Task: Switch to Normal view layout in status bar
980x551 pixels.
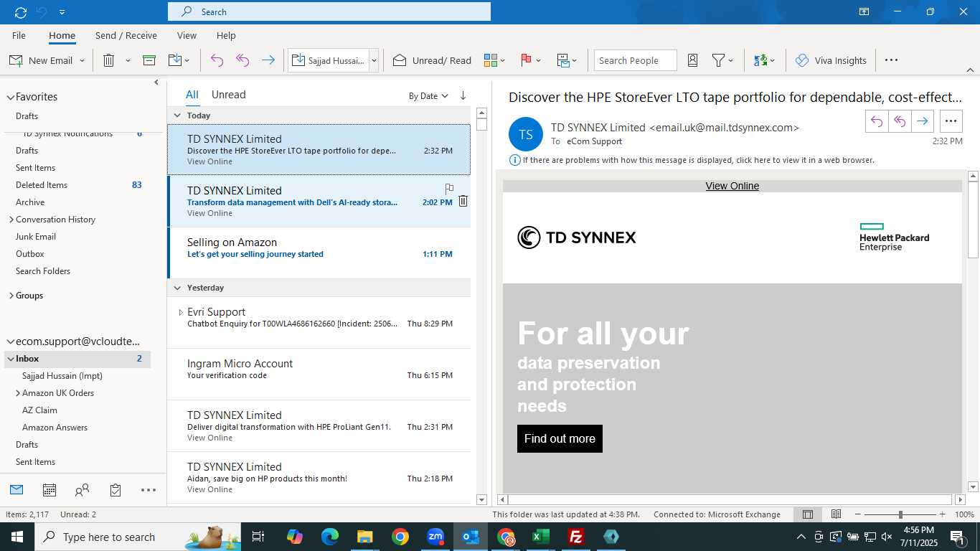Action: (808, 514)
